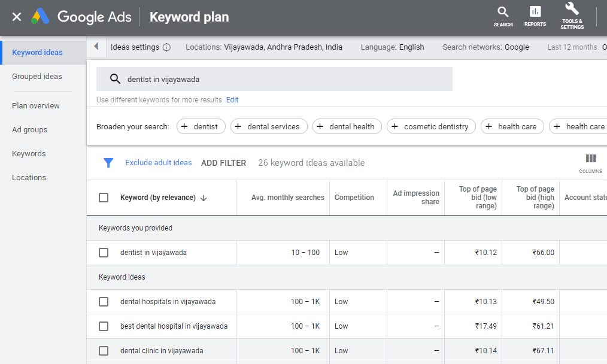Click the 'best dental hospital in vijayawada' keyword text
The width and height of the screenshot is (607, 364).
tap(174, 326)
